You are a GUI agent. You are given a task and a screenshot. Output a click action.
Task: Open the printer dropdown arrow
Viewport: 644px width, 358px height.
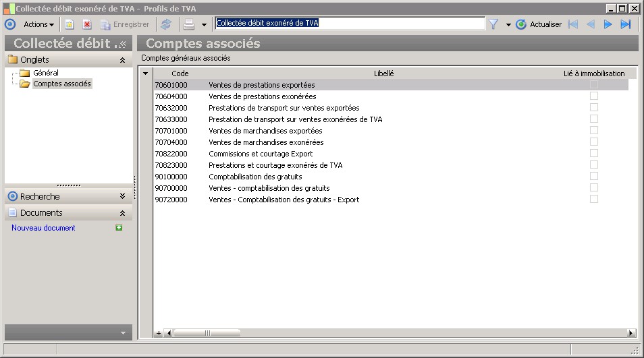tap(204, 25)
